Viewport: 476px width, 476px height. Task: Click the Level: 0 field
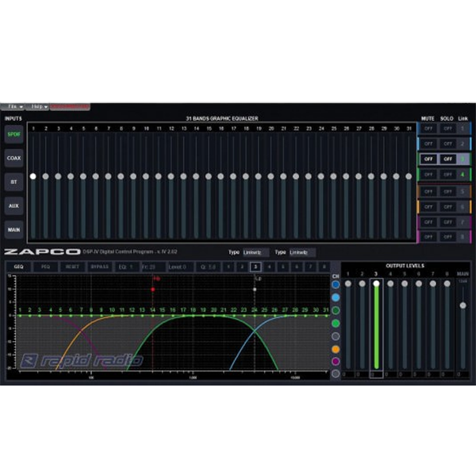click(180, 267)
